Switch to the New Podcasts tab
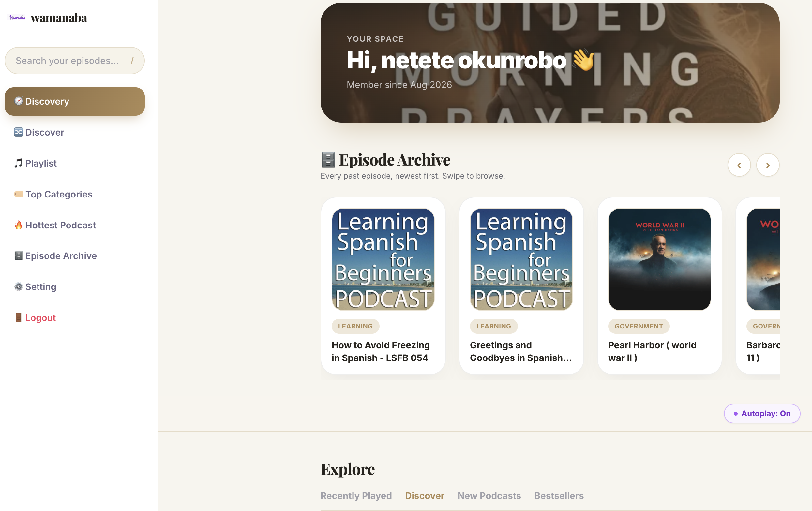Screen dimensions: 812x511 489,496
